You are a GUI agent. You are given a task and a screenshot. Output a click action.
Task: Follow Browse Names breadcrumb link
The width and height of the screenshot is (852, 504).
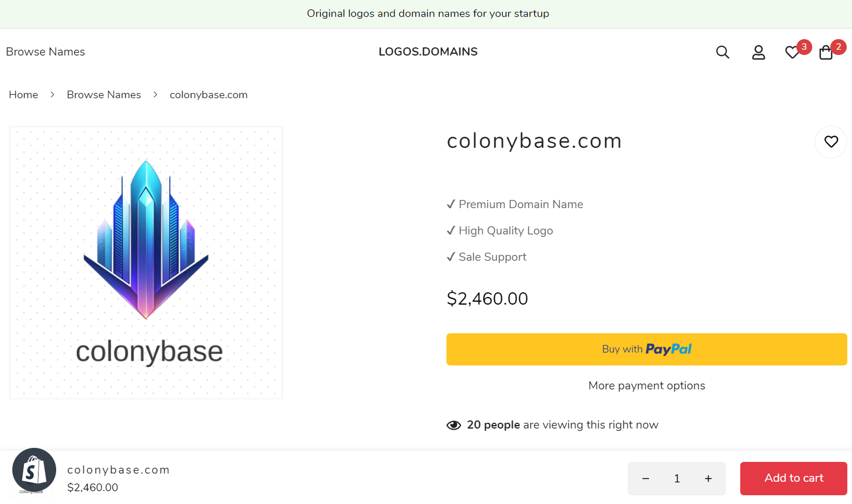point(104,95)
